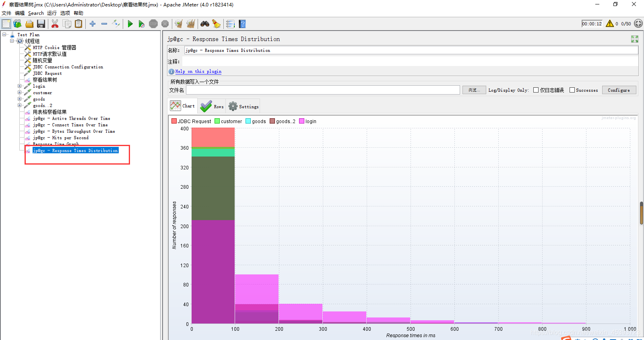Open the Help on this plugin link

click(198, 72)
